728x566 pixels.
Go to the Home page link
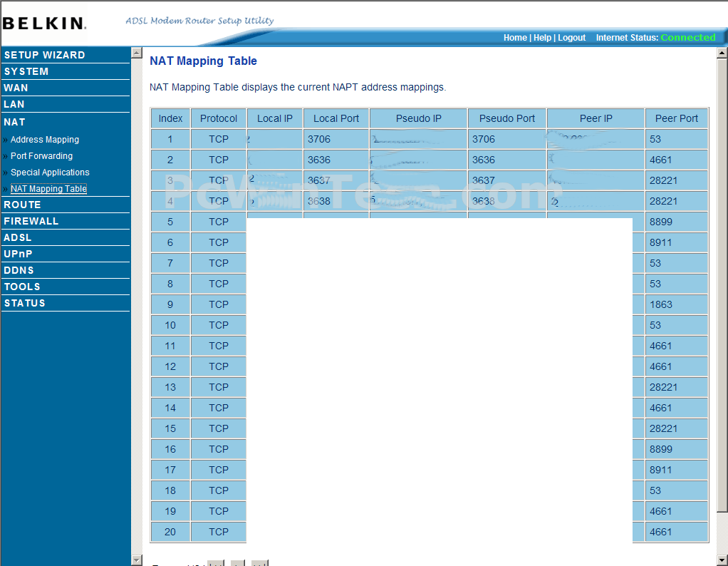click(x=515, y=38)
